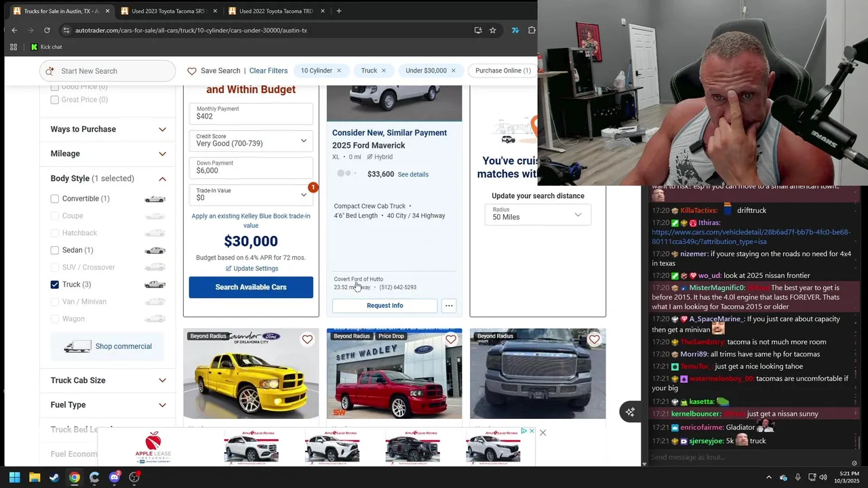Open the install app icon in address bar

pos(478,30)
